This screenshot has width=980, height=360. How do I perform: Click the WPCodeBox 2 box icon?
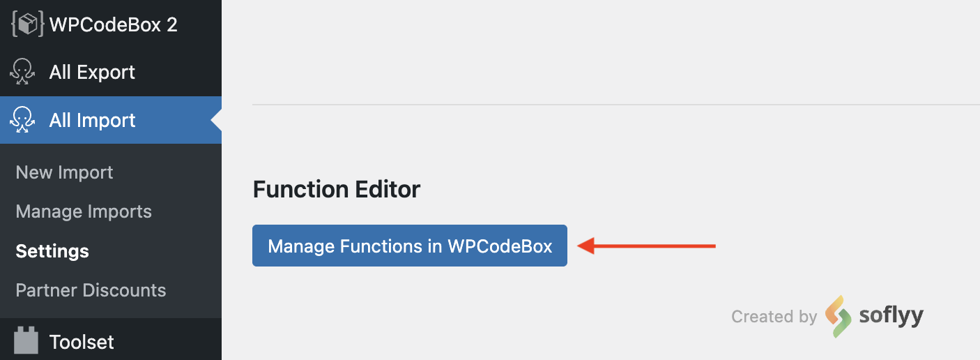pyautogui.click(x=26, y=24)
